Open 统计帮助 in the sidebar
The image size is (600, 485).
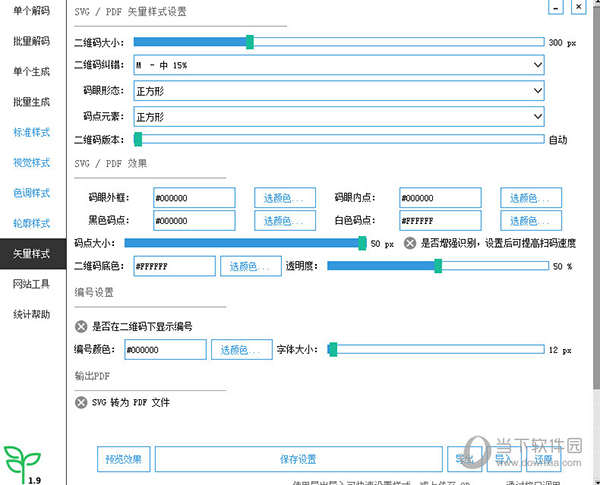(x=32, y=314)
